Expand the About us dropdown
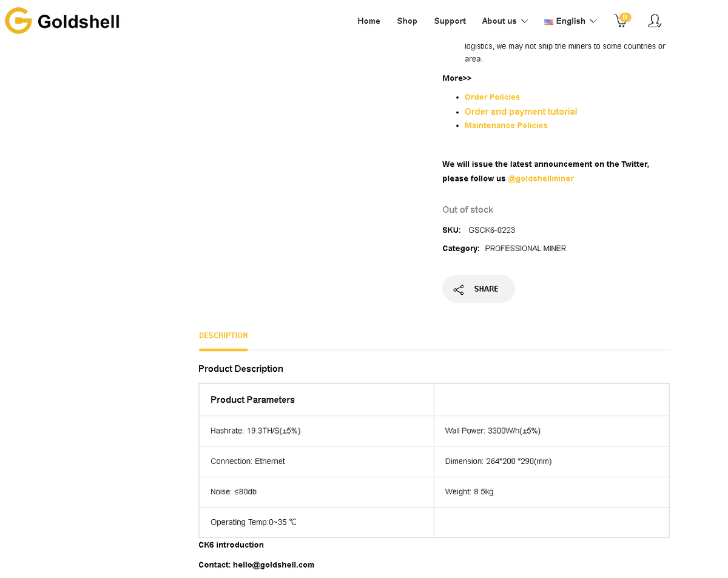The width and height of the screenshot is (728, 578). (x=505, y=21)
